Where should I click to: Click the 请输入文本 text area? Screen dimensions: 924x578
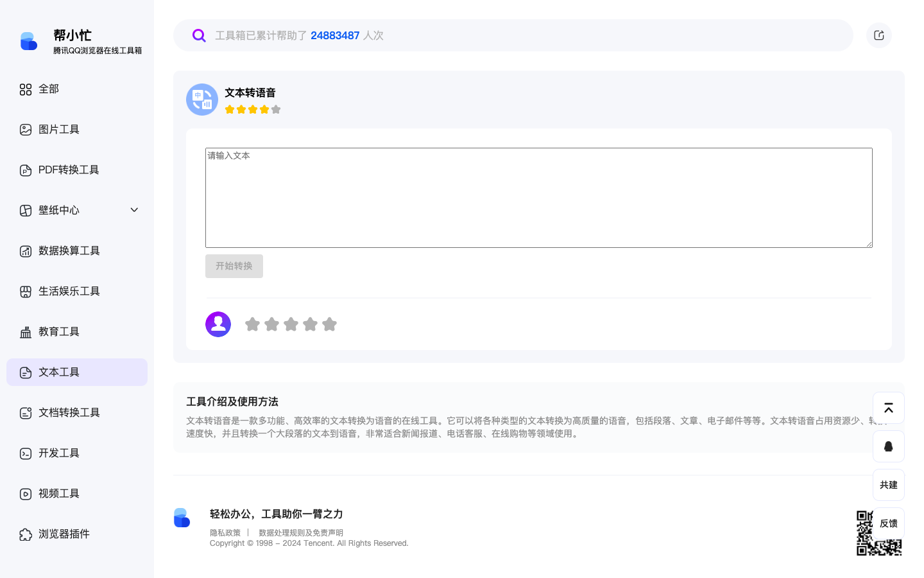(538, 197)
